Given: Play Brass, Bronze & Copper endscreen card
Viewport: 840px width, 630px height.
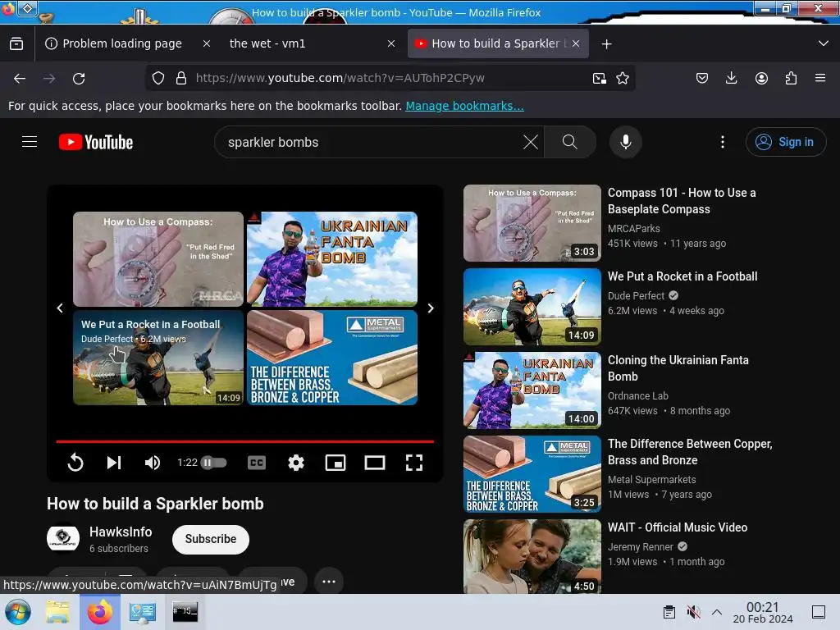Looking at the screenshot, I should pyautogui.click(x=332, y=358).
